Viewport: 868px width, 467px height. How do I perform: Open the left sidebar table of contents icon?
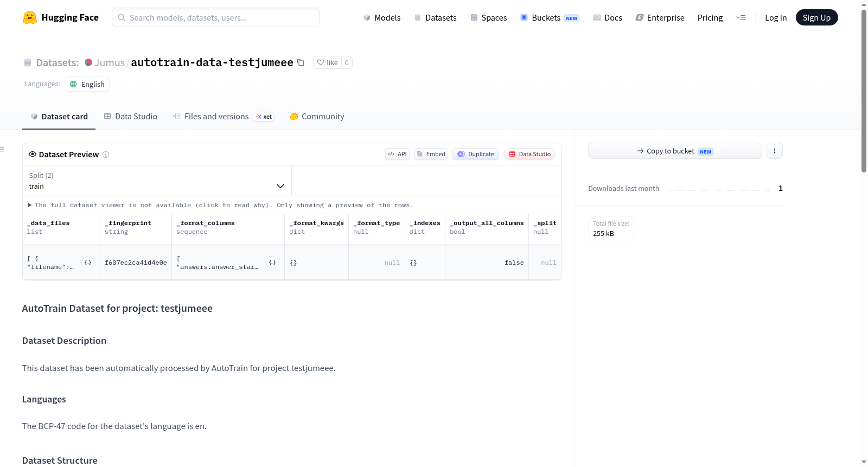pos(3,149)
